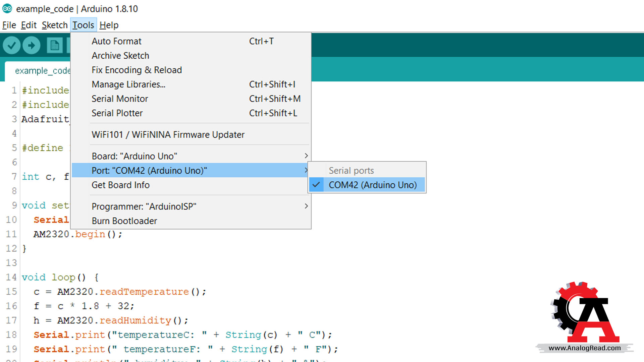The width and height of the screenshot is (644, 362).
Task: Select Archive Sketch menu entry
Action: click(x=191, y=56)
